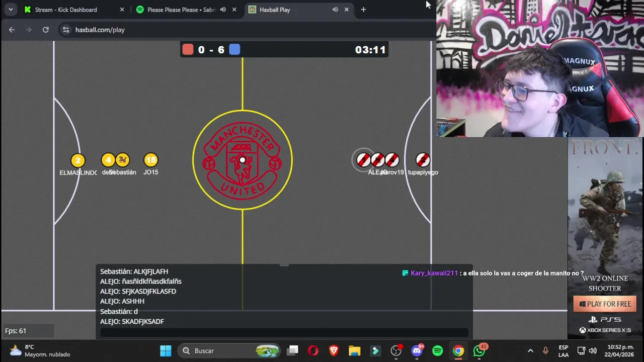The width and height of the screenshot is (644, 362).
Task: Open the 8°C weather widget
Action: 40,350
